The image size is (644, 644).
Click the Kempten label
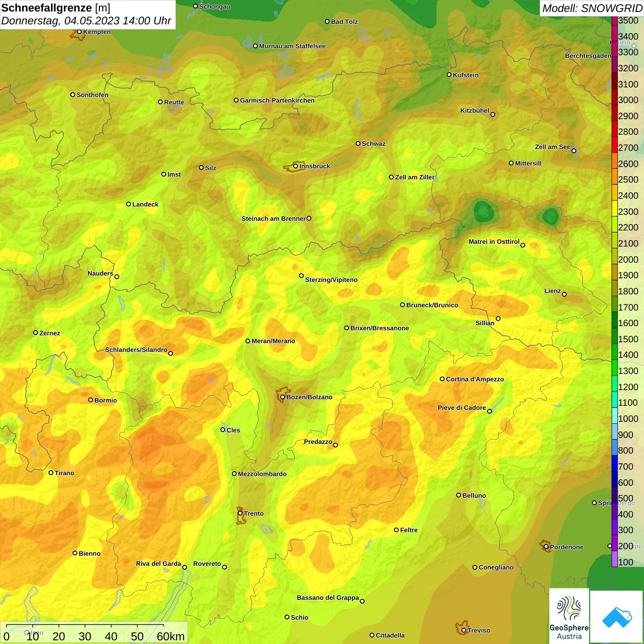point(97,32)
